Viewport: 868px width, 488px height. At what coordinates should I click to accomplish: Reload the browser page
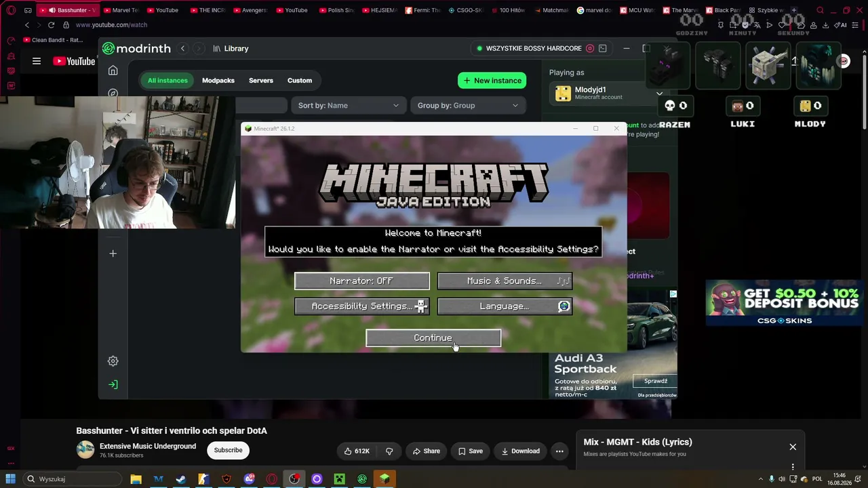[x=51, y=25]
